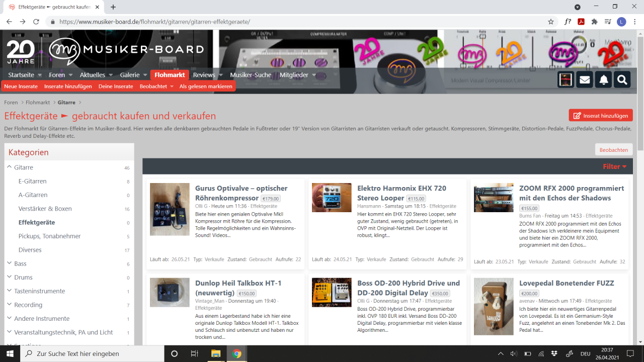Expand Veranstaltungstechnik, PA und Licht category
Image resolution: width=644 pixels, height=362 pixels.
(9, 332)
